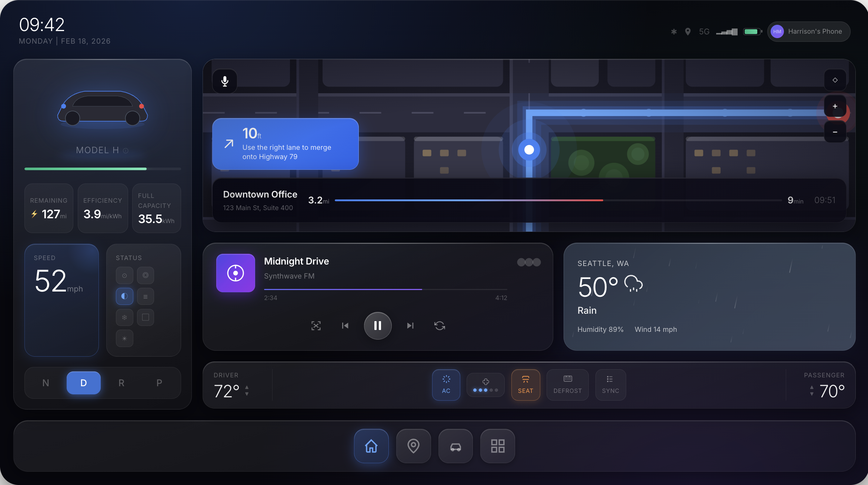868x485 pixels.
Task: Open Harrison's Phone account menu
Action: coord(808,31)
